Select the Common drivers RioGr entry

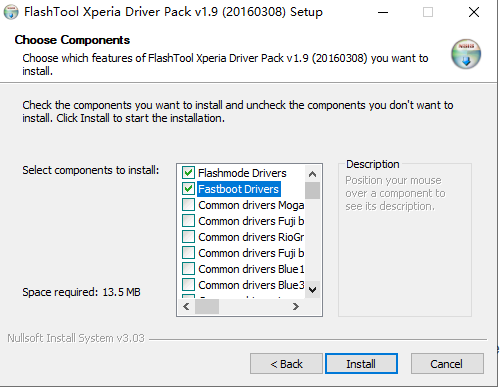(x=251, y=237)
